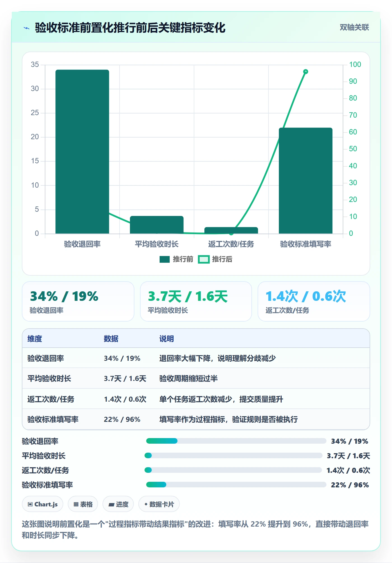Open the 34% / 19% data card
The width and height of the screenshot is (392, 563).
click(x=78, y=301)
